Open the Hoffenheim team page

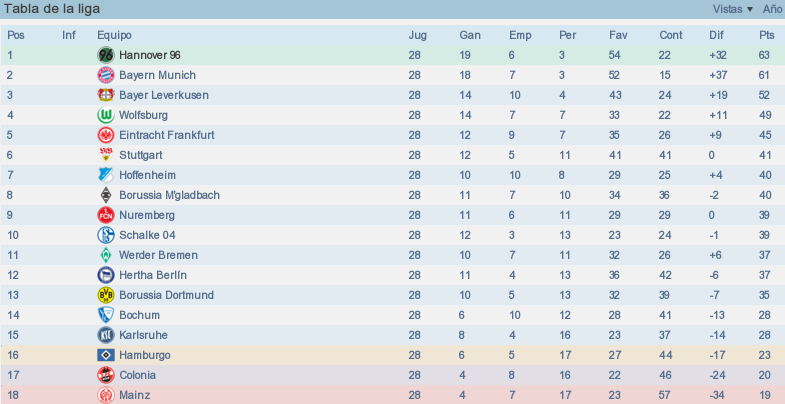pos(147,175)
